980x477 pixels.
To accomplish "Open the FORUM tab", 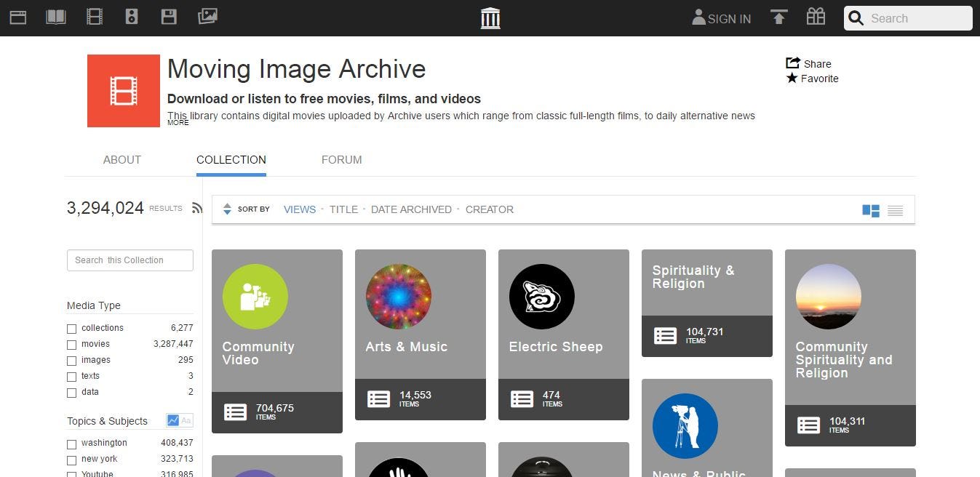I will click(342, 159).
